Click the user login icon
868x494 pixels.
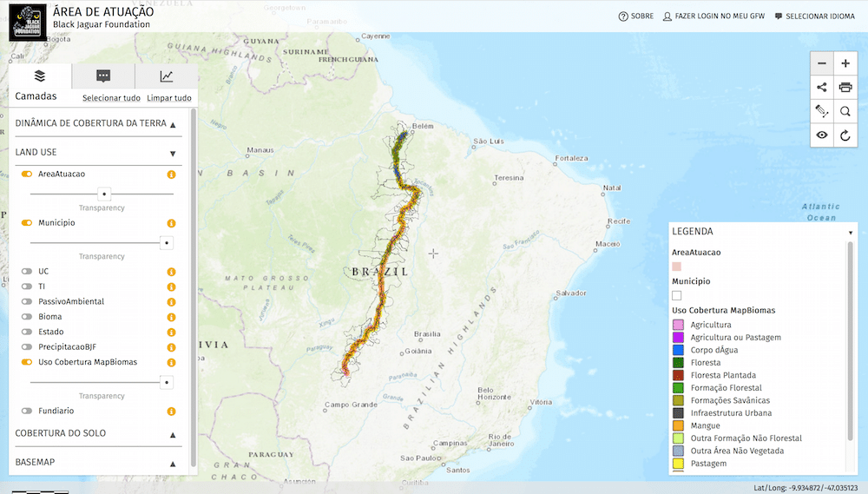coord(667,16)
